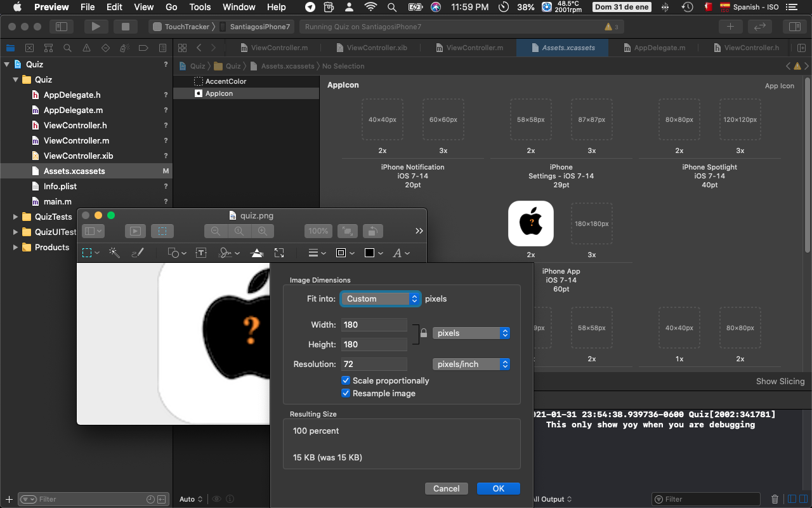Toggle the Scale proportionally checkbox
The image size is (812, 508).
[x=346, y=380]
